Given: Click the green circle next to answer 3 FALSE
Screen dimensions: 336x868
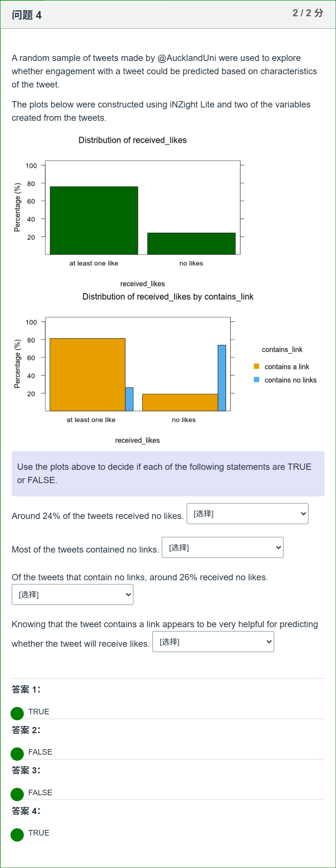Looking at the screenshot, I should [17, 794].
